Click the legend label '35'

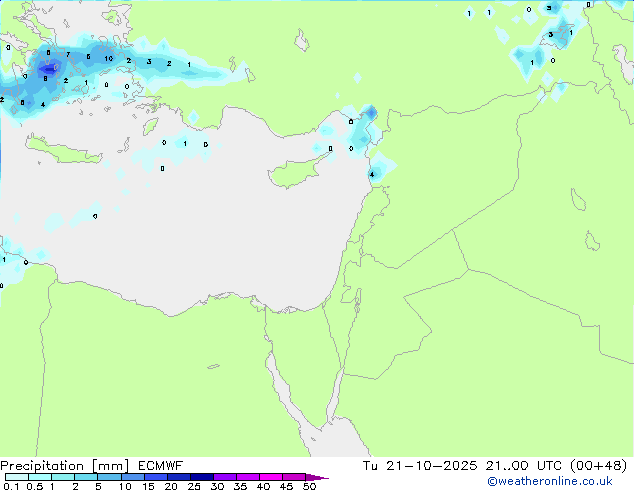(240, 486)
